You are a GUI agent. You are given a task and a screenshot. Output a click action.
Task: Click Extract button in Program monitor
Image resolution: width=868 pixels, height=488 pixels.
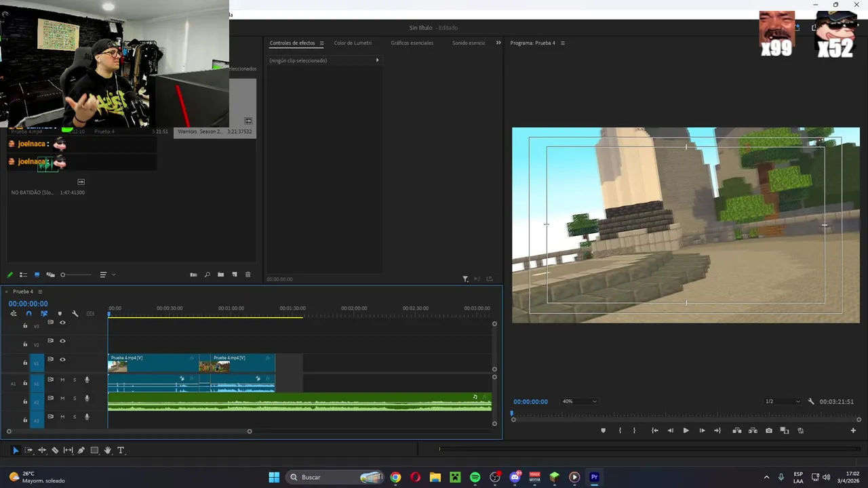click(753, 430)
